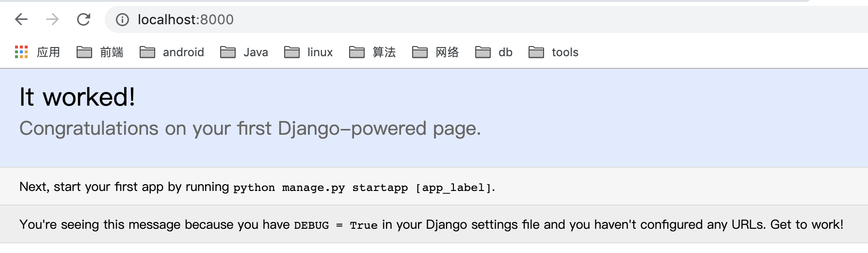
Task: Click the browser back arrow
Action: 21,19
